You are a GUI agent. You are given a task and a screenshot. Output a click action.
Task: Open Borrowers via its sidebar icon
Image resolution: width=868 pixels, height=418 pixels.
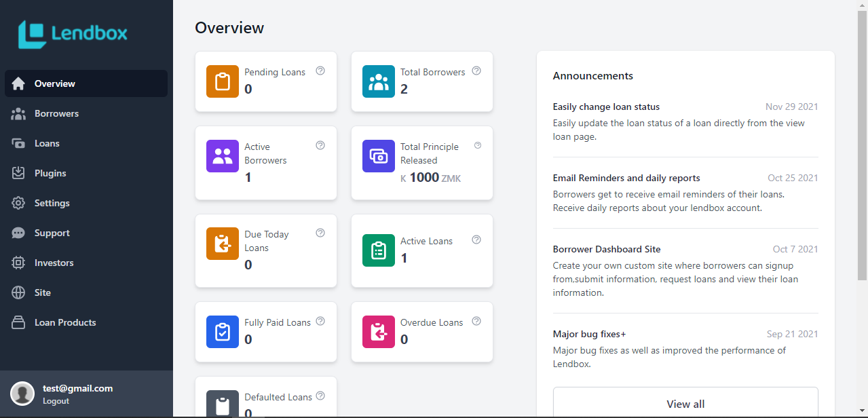[17, 113]
